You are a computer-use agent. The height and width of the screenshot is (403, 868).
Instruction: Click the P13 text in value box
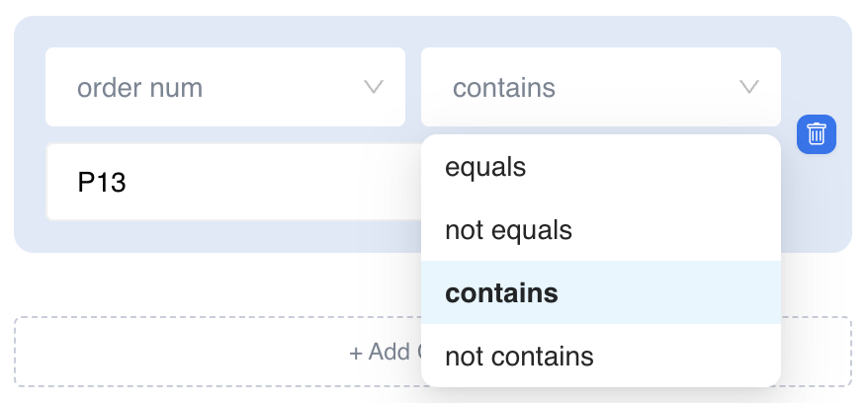[102, 183]
